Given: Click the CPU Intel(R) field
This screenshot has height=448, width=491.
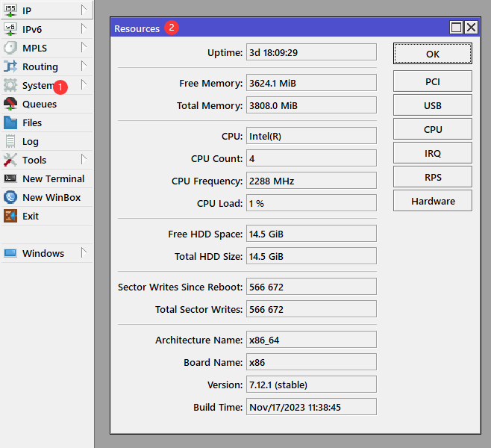Looking at the screenshot, I should click(x=311, y=136).
